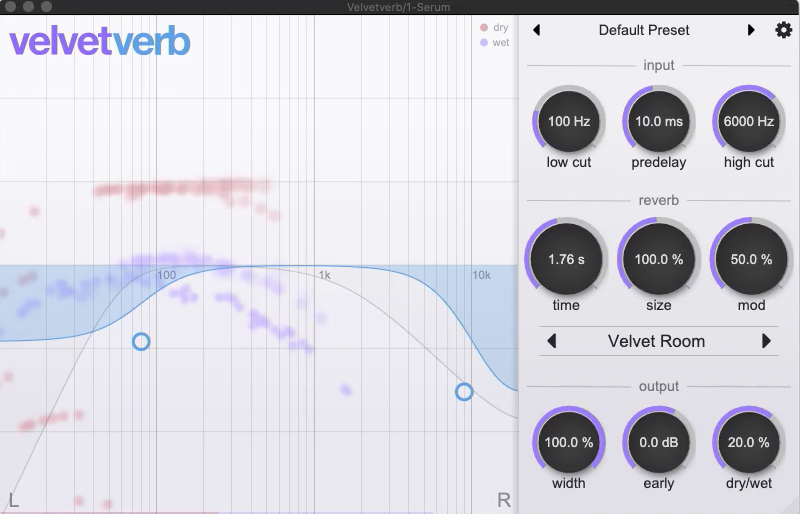Click the early 0.0 dB knob
This screenshot has width=800, height=514.
click(x=659, y=442)
